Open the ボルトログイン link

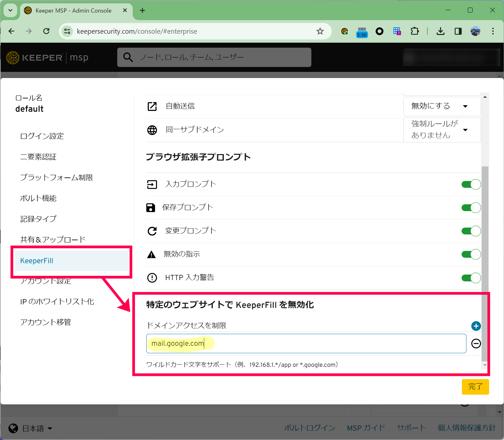coord(310,428)
